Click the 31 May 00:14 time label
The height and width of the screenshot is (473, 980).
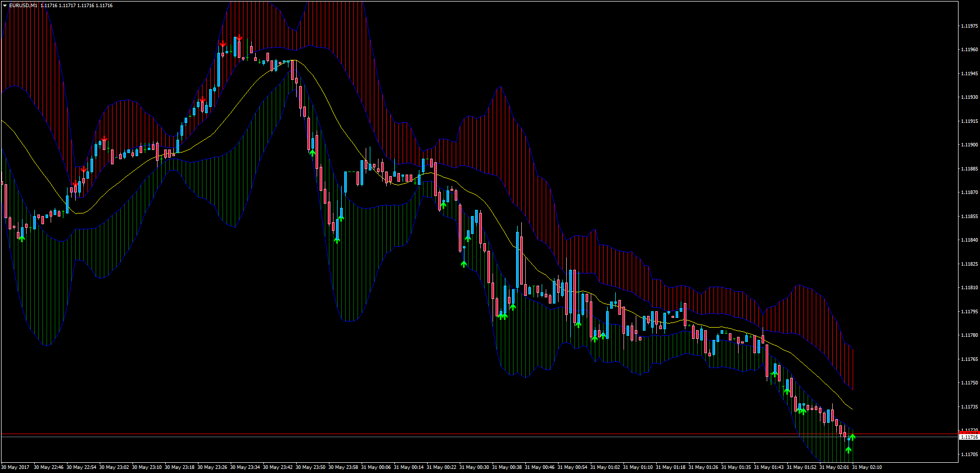409,467
